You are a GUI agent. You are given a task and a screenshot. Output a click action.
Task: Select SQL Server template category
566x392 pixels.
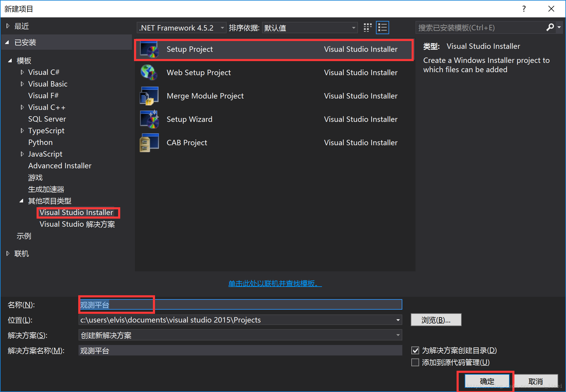[47, 119]
